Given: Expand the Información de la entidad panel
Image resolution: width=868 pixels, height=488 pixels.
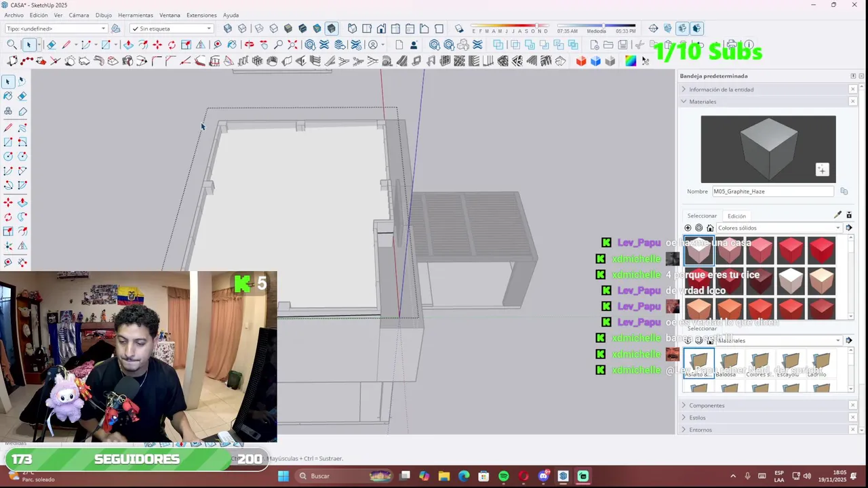Looking at the screenshot, I should (768, 89).
